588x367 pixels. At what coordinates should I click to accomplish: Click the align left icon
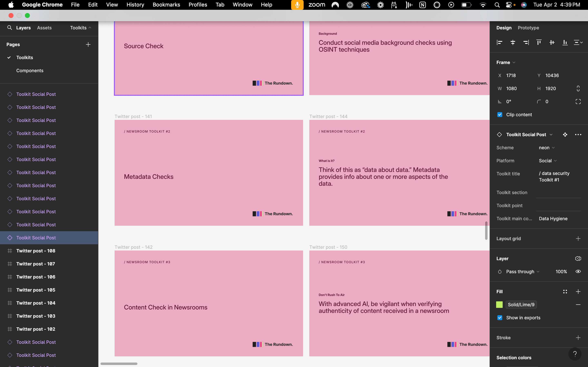tap(500, 42)
